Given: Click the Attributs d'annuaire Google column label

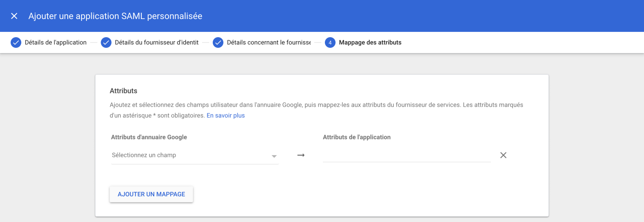Looking at the screenshot, I should pyautogui.click(x=149, y=137).
